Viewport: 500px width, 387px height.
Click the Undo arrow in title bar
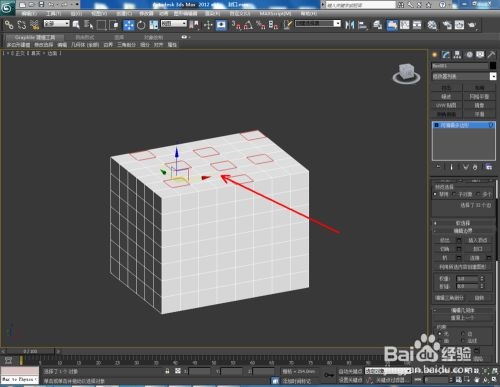(x=51, y=4)
